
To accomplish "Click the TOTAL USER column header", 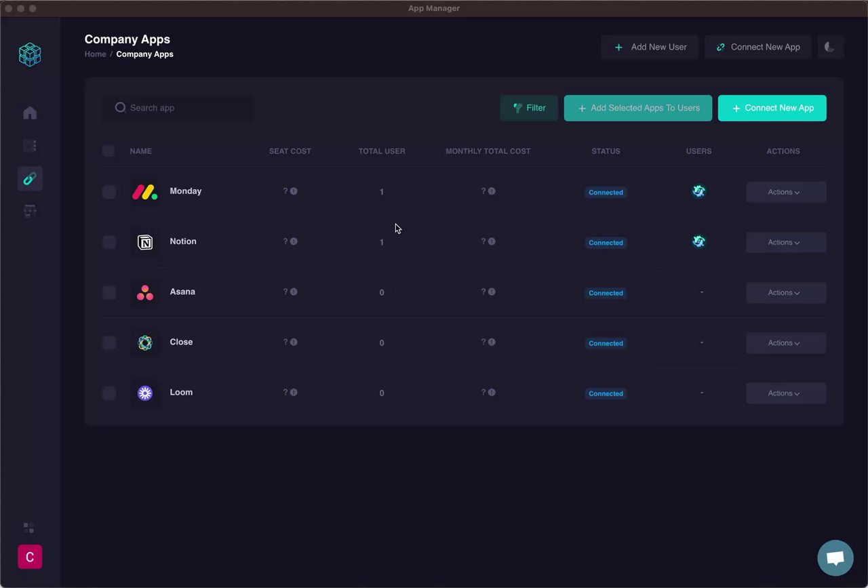I will pos(382,151).
